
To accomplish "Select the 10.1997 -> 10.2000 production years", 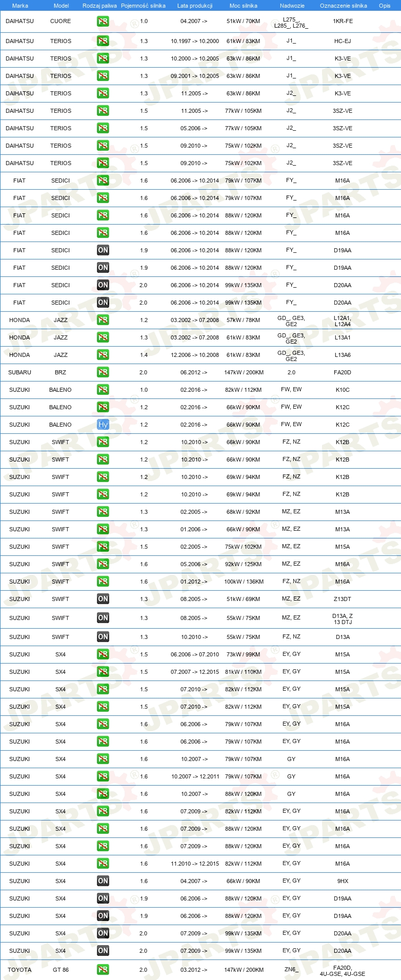I will [x=195, y=41].
